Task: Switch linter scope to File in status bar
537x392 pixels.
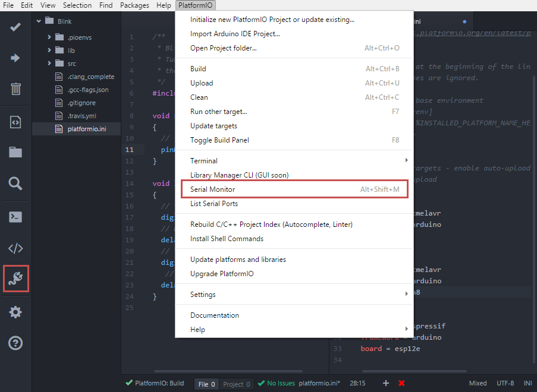Action: 207,384
